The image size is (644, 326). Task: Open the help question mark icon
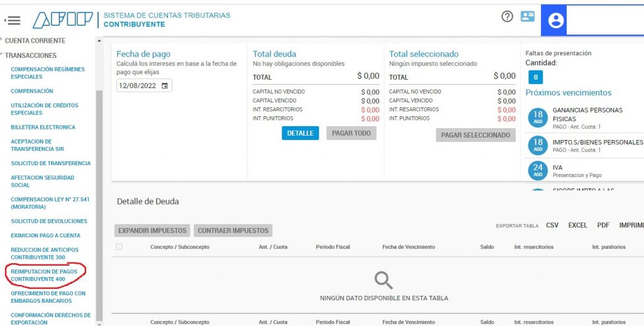coord(508,16)
